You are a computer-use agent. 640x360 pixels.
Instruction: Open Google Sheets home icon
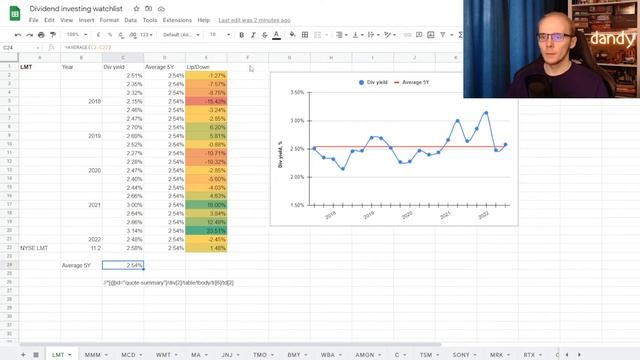point(15,13)
